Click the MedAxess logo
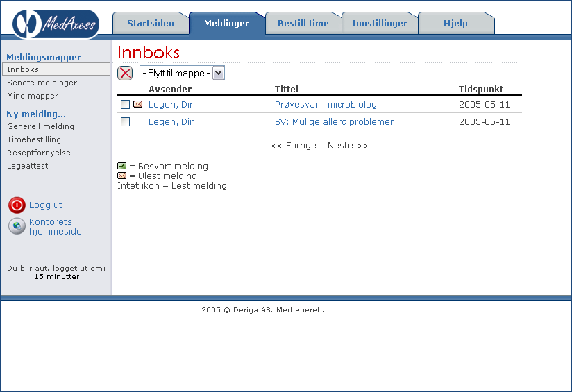 [x=56, y=24]
